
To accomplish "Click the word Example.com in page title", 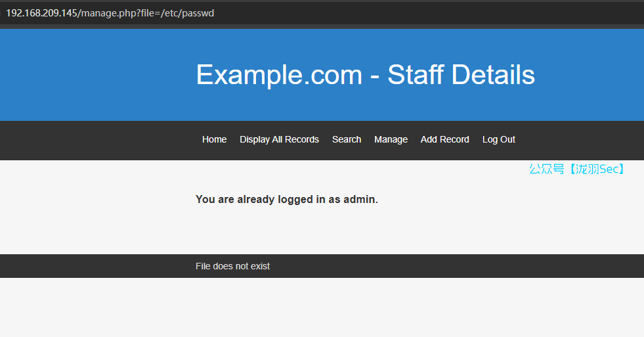I will tap(279, 75).
